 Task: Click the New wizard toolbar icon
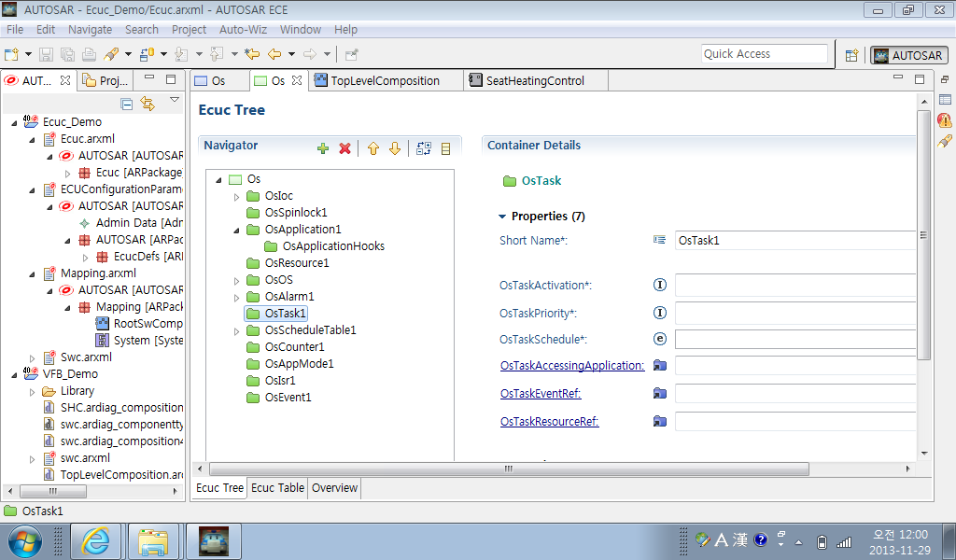click(x=11, y=54)
